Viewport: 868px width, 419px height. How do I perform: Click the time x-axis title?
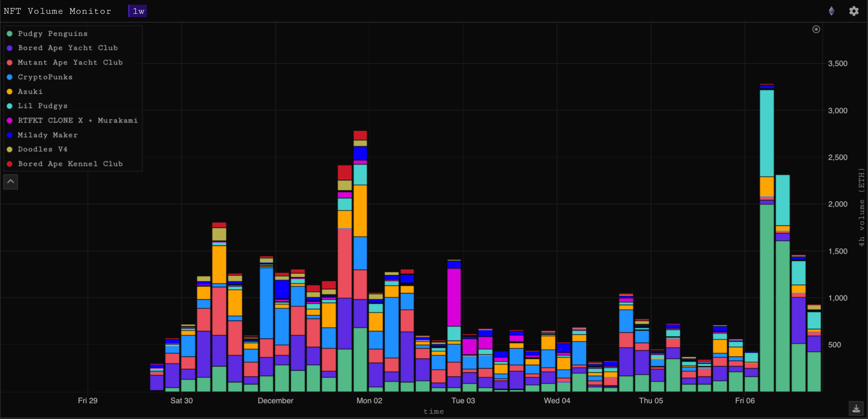(434, 411)
